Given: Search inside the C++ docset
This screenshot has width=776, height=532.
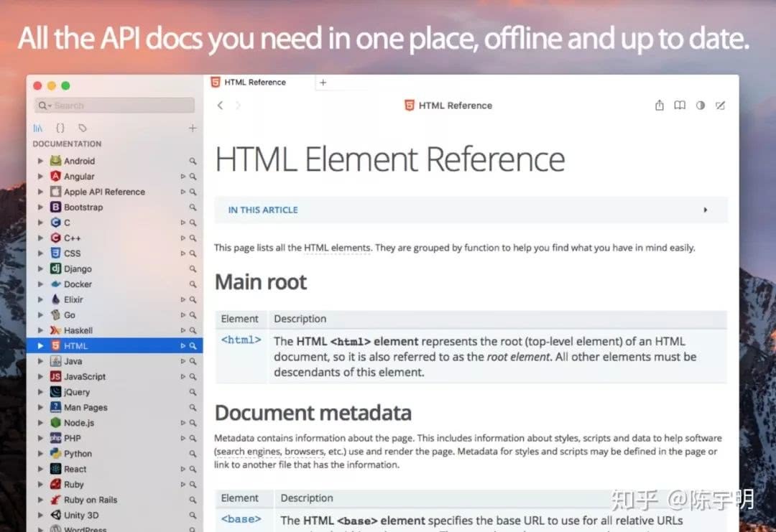Looking at the screenshot, I should click(x=193, y=238).
